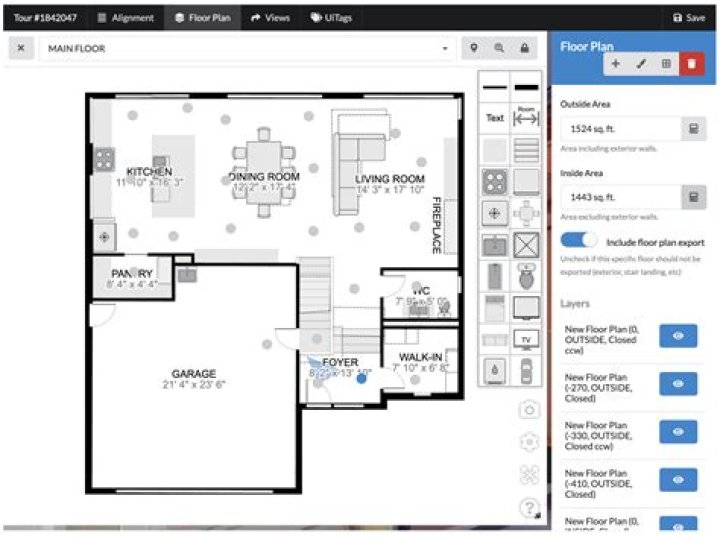
Task: Click the Outside Area value field
Action: 621,129
